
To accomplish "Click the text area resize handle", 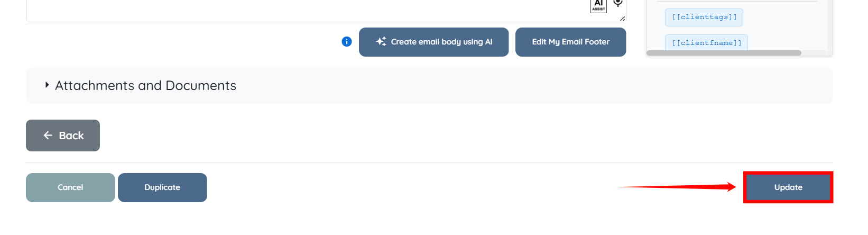I will pyautogui.click(x=622, y=19).
